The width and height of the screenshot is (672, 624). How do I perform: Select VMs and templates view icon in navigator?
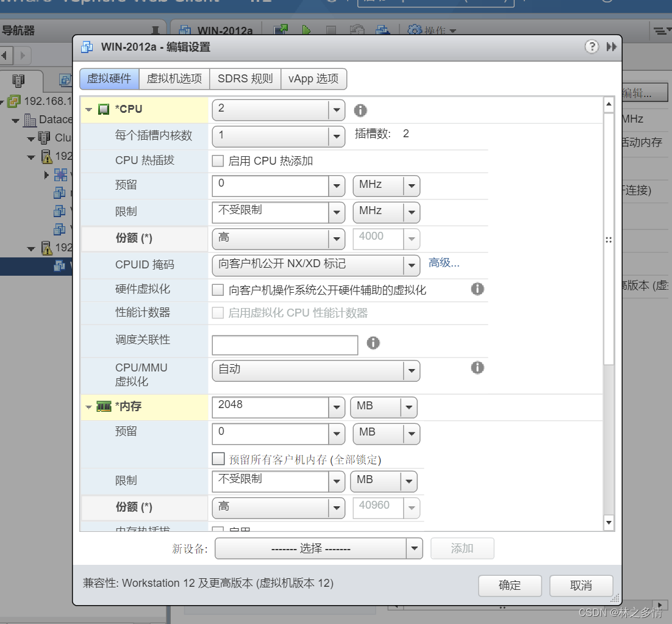65,80
